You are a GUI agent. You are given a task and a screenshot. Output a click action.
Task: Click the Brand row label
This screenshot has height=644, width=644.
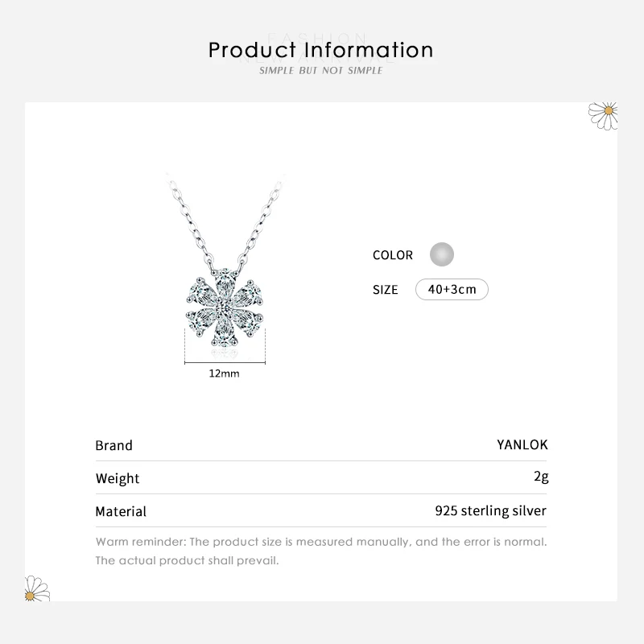114,445
